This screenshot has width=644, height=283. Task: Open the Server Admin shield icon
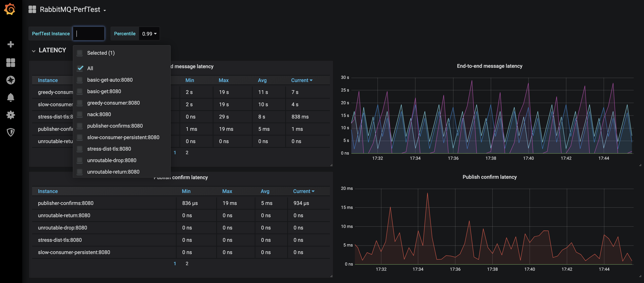(10, 132)
